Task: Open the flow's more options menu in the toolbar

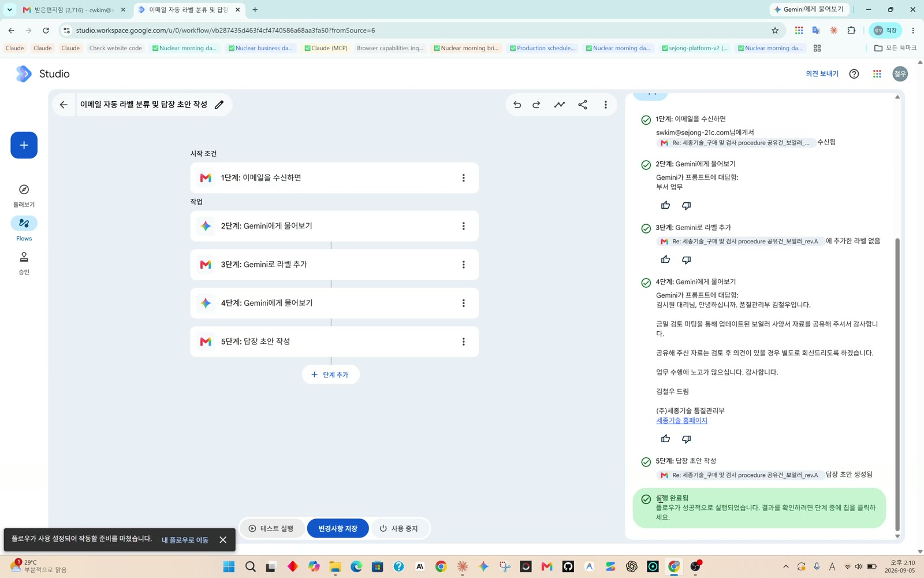Action: pyautogui.click(x=606, y=105)
